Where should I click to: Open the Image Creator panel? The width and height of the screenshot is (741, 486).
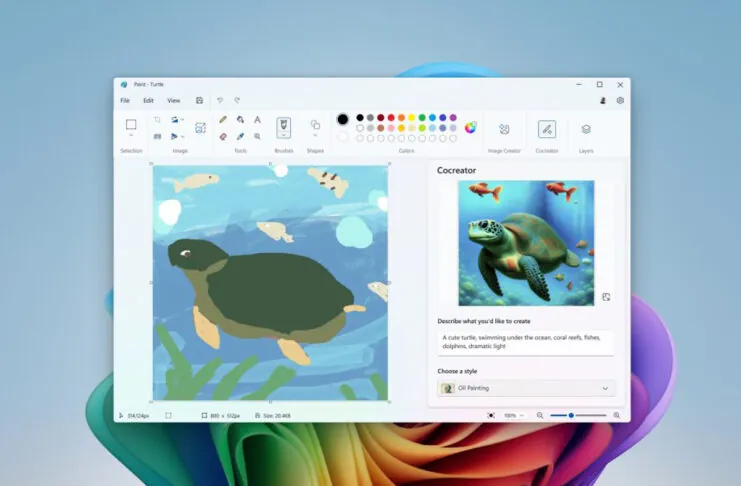point(504,129)
